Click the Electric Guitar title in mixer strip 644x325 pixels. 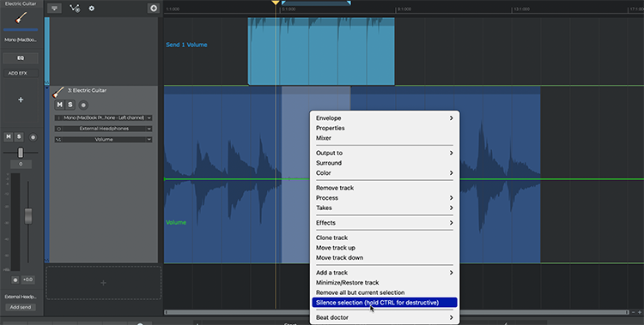coord(21,3)
